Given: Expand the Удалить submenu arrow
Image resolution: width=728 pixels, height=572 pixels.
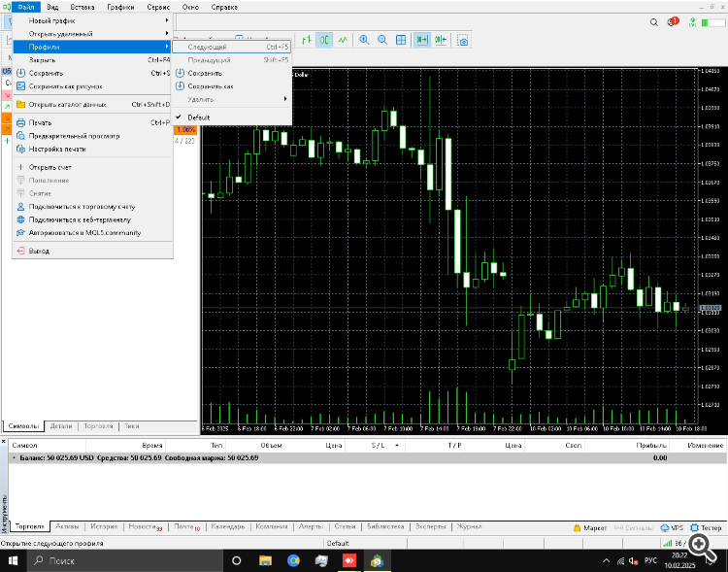Looking at the screenshot, I should (285, 99).
